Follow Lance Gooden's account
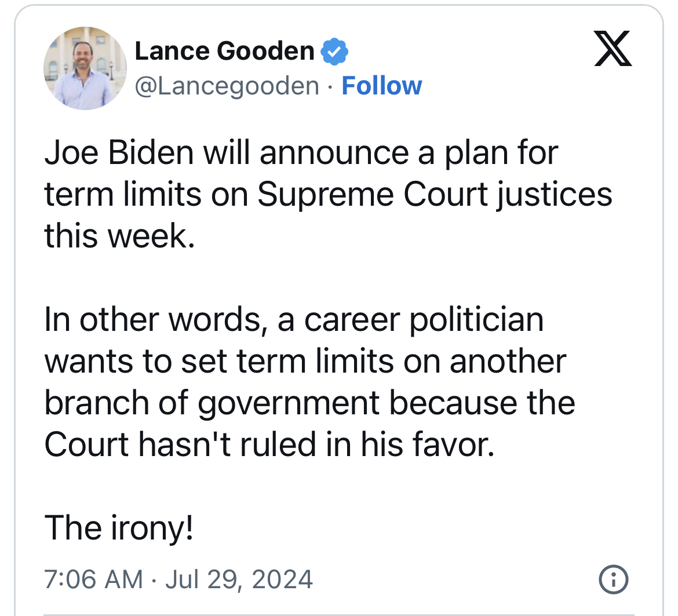The height and width of the screenshot is (616, 678). pyautogui.click(x=382, y=86)
